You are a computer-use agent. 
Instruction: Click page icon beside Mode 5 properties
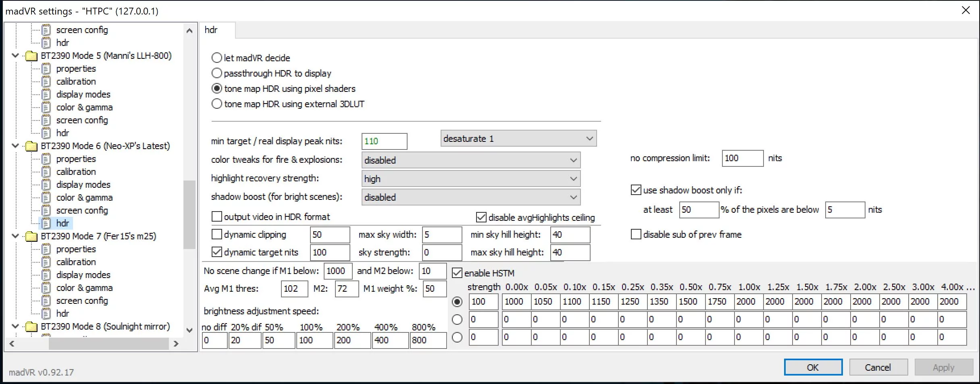coord(46,68)
